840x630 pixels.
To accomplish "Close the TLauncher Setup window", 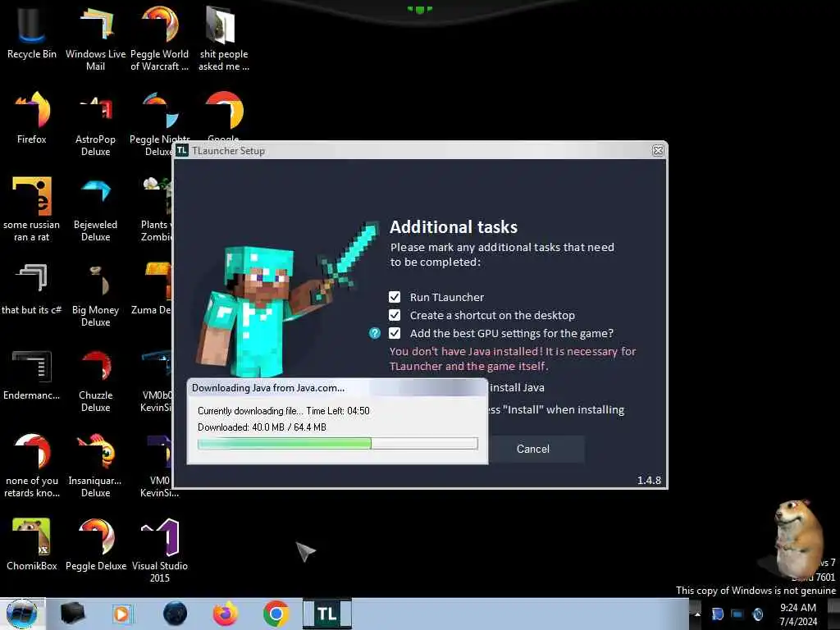I will tap(658, 151).
